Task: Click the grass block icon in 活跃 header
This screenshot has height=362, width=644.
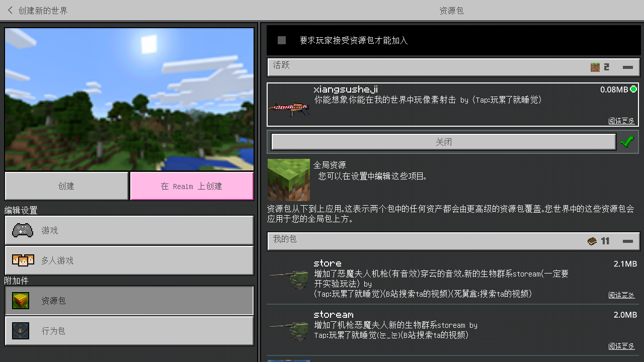Action: pos(595,67)
